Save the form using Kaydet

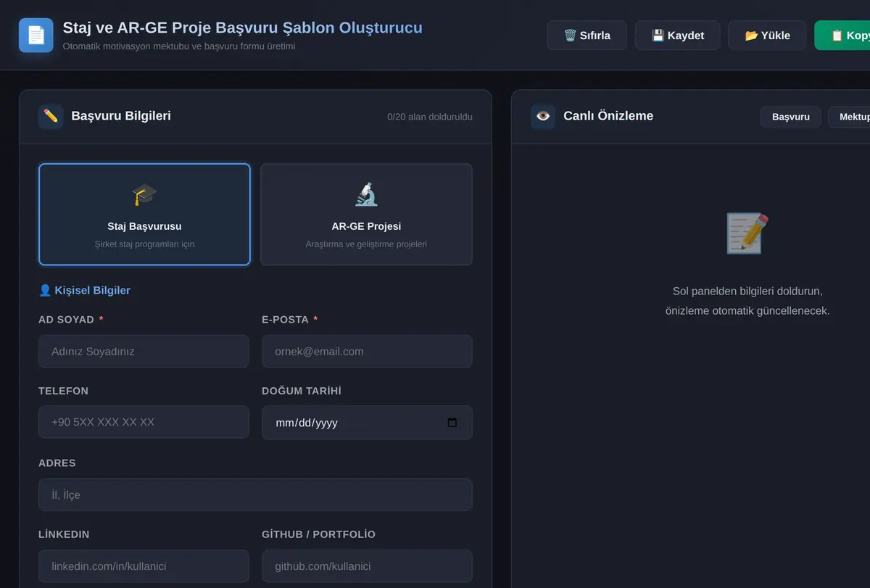[678, 36]
